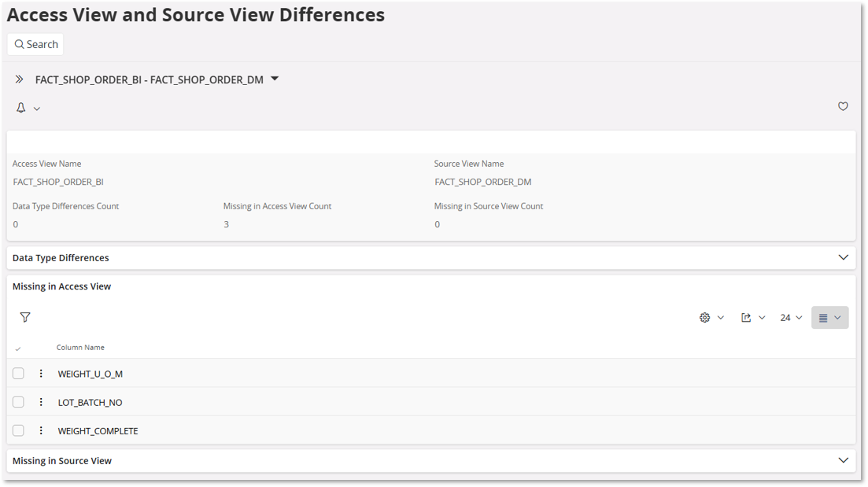Image resolution: width=868 pixels, height=487 pixels.
Task: Click the Source View Name value FACT_SHOP_ORDER_DM
Action: click(482, 182)
